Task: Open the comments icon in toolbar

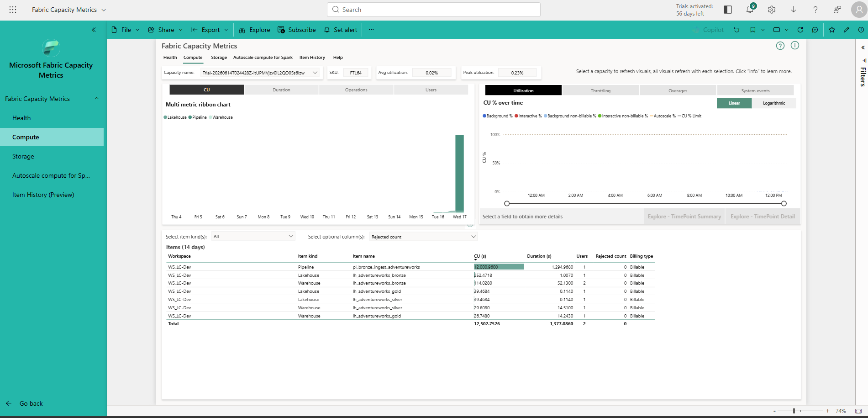Action: pyautogui.click(x=815, y=30)
